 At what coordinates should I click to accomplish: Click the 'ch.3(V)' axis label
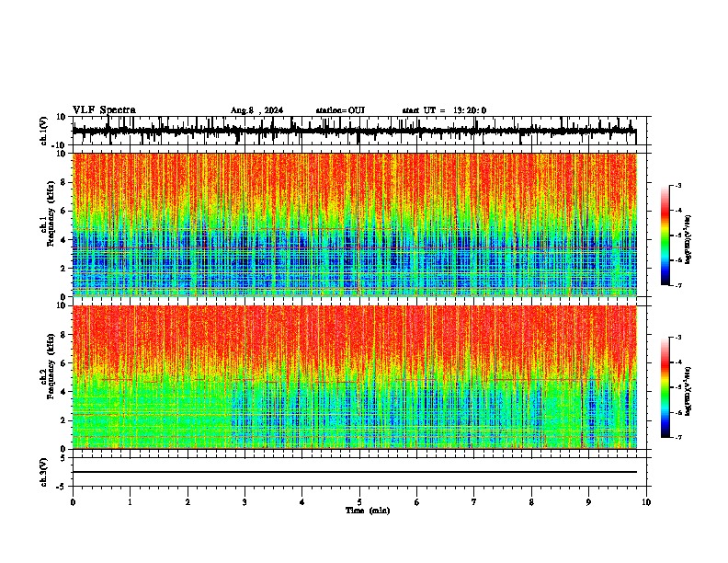[44, 472]
